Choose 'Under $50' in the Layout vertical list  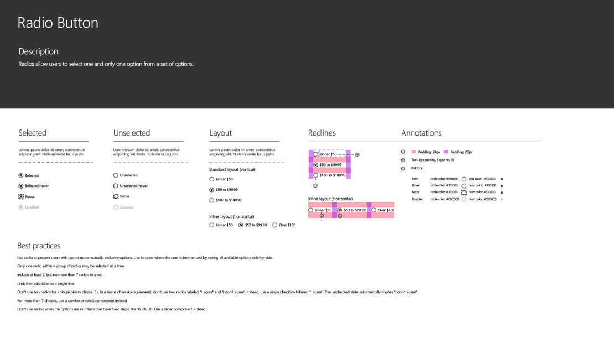click(x=211, y=179)
